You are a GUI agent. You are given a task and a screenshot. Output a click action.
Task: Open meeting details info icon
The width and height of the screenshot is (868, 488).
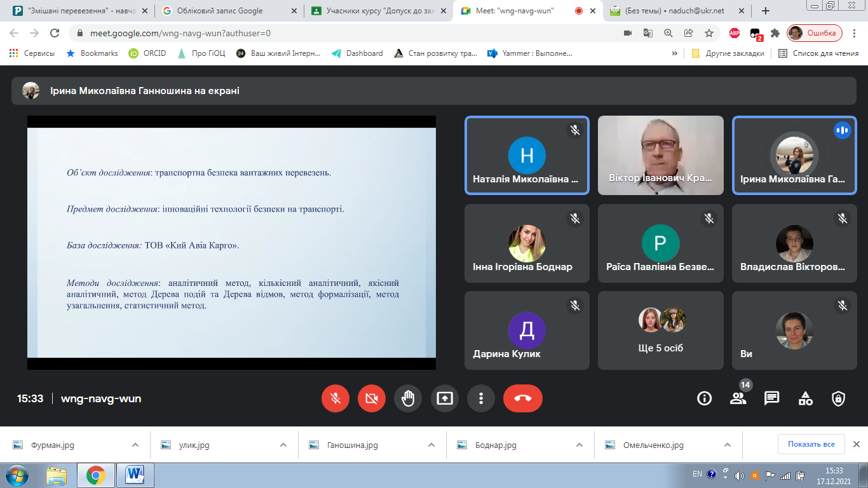point(704,398)
